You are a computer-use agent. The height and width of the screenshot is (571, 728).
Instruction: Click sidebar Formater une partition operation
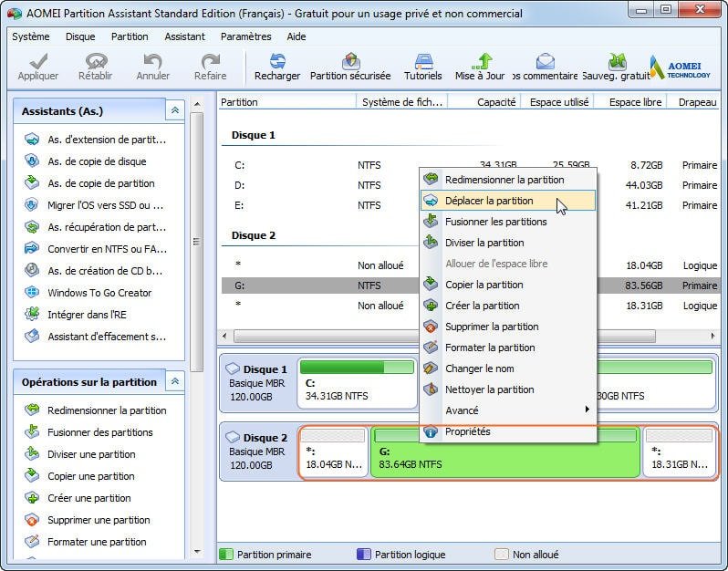tap(86, 541)
